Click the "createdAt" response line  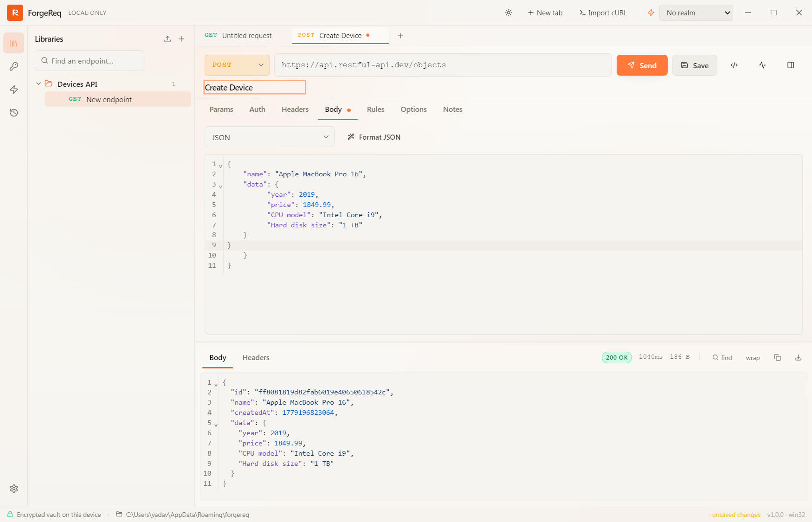pos(284,412)
